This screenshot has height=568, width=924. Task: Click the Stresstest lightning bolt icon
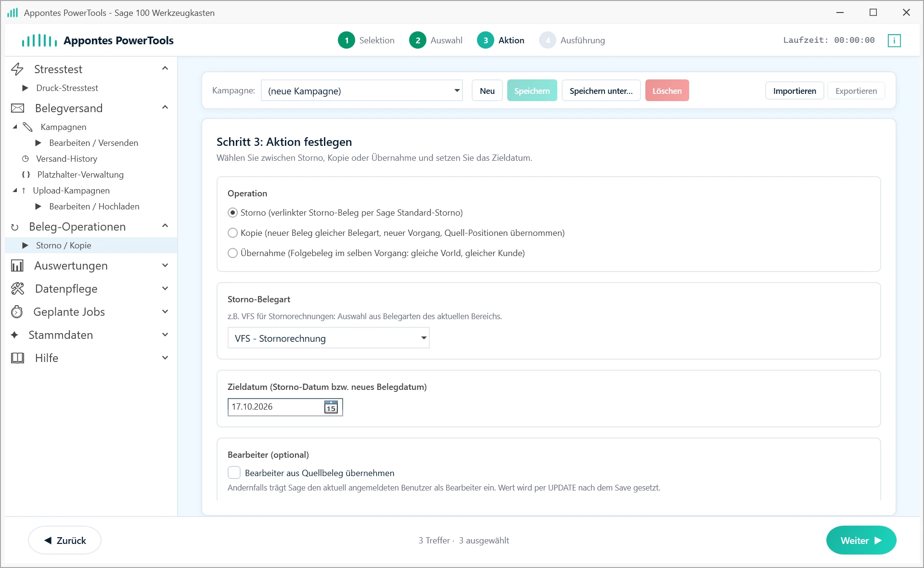coord(17,69)
